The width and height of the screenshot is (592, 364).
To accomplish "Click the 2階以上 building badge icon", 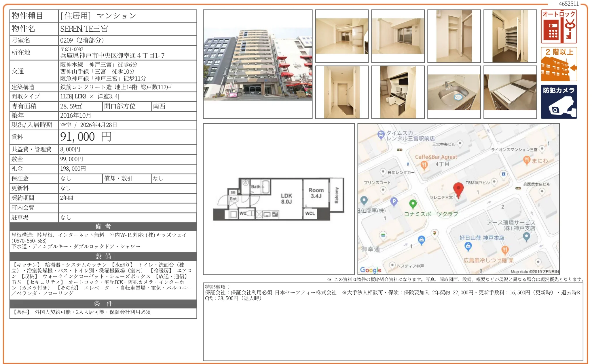I will pyautogui.click(x=559, y=64).
